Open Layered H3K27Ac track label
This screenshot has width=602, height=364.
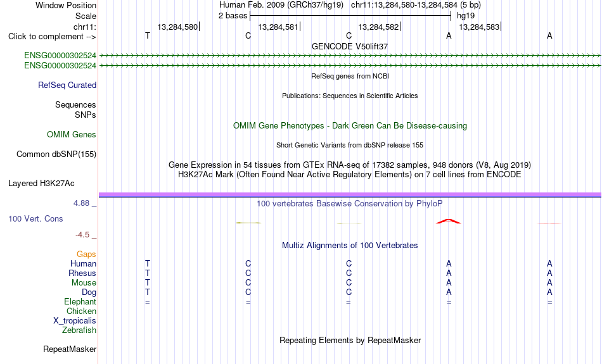(x=41, y=184)
